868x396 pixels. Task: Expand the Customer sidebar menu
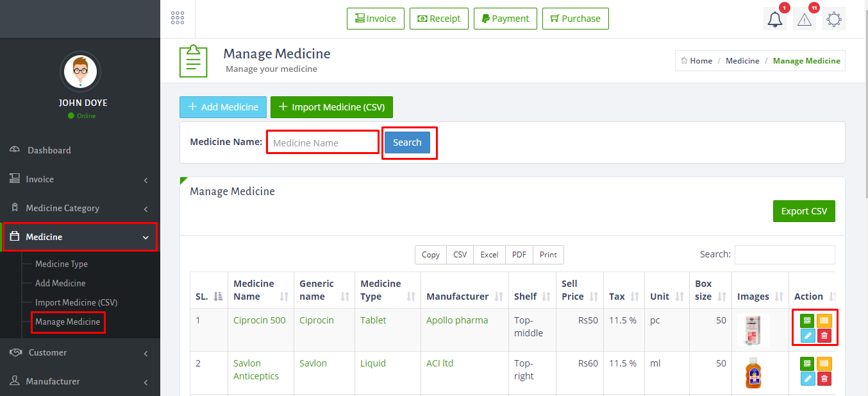tap(80, 353)
